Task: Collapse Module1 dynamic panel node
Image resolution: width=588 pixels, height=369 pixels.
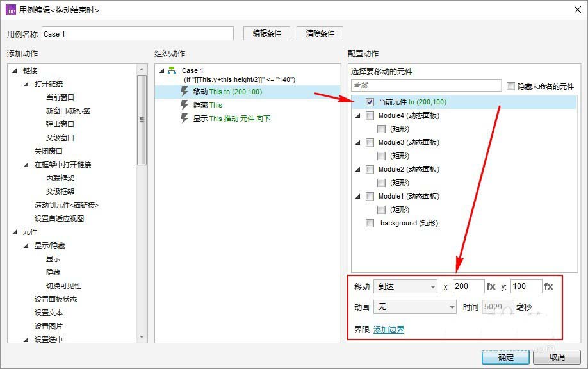Action: [x=358, y=196]
